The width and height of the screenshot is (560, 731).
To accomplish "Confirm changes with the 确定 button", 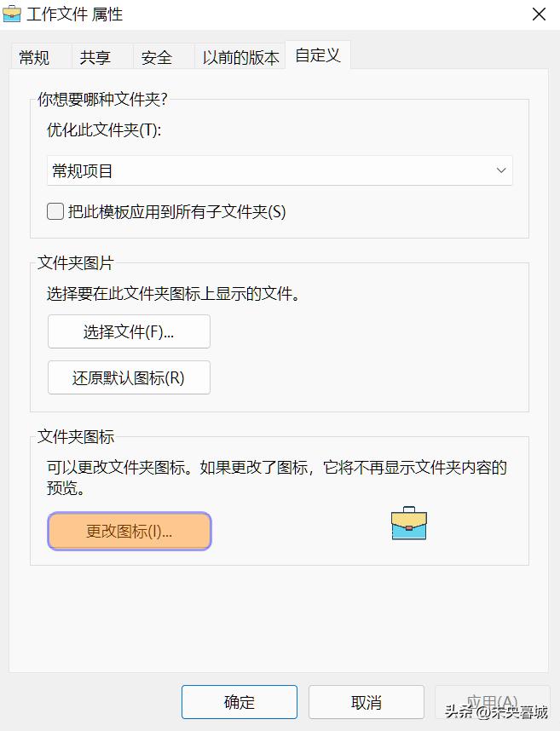I will 239,702.
